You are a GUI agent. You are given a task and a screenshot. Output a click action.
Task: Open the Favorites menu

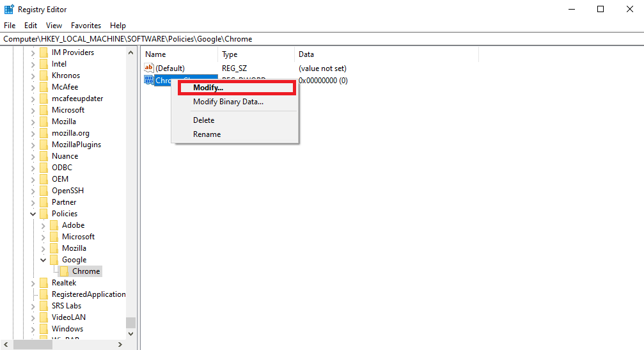coord(86,26)
